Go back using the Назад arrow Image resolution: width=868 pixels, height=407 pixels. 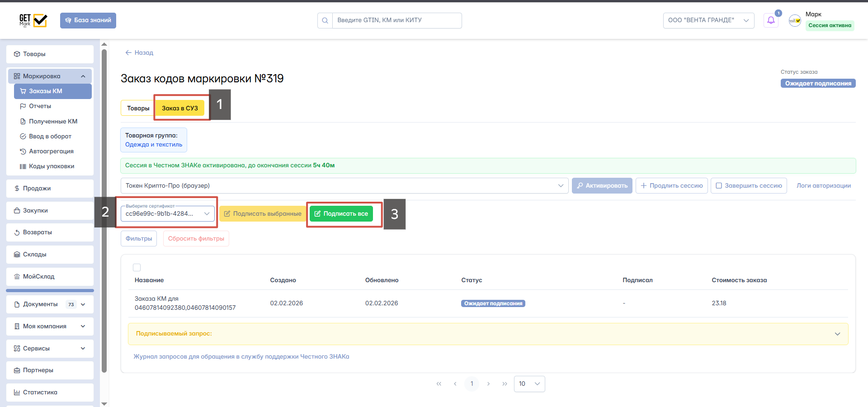(139, 52)
